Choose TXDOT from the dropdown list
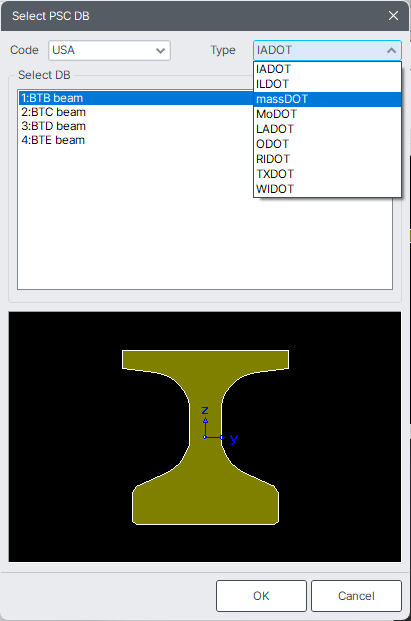This screenshot has height=621, width=411. click(x=327, y=174)
